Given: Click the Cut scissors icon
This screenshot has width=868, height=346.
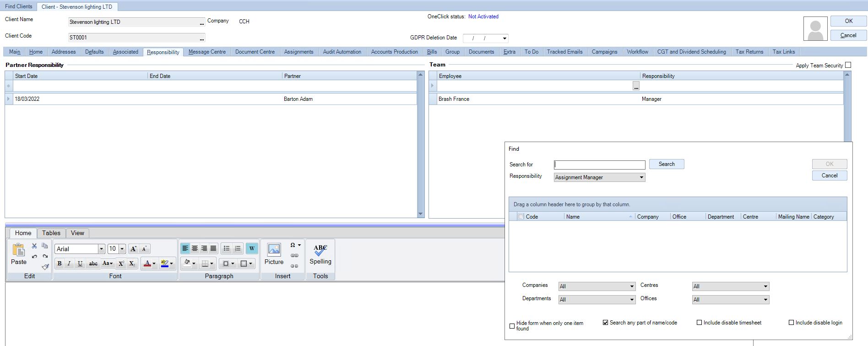Looking at the screenshot, I should pos(34,246).
